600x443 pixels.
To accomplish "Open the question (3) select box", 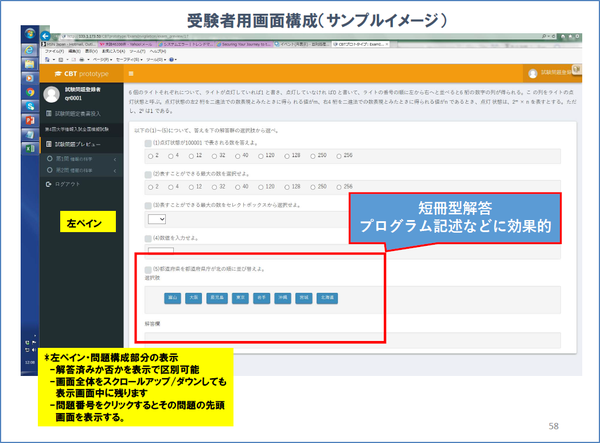I will (157, 219).
